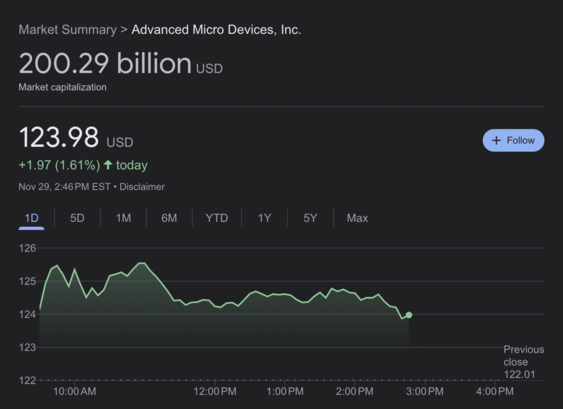
Task: Show the 5Y time range chart
Action: [310, 218]
